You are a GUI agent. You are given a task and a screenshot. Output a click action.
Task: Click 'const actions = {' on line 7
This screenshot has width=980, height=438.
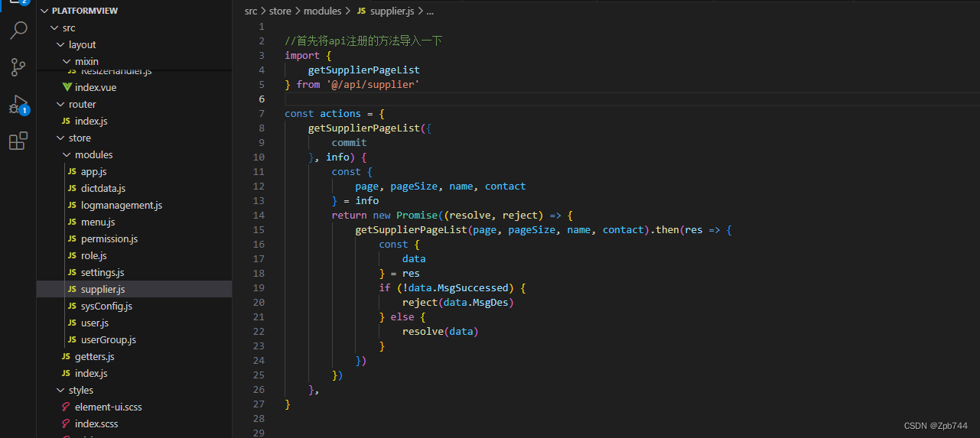334,113
